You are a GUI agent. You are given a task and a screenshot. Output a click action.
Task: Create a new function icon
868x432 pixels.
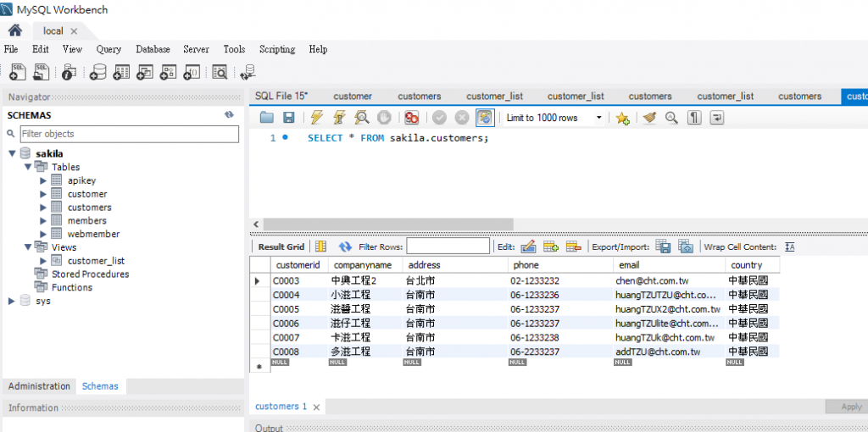pos(192,71)
